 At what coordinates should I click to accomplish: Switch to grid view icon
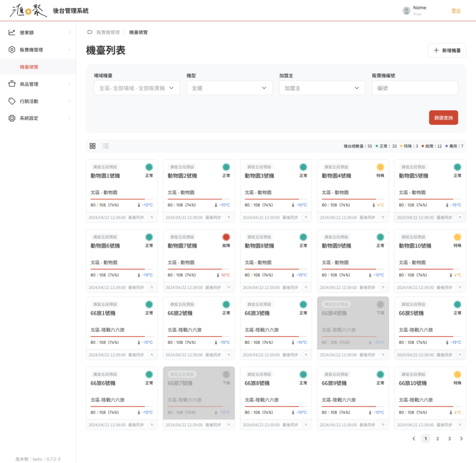pos(93,146)
